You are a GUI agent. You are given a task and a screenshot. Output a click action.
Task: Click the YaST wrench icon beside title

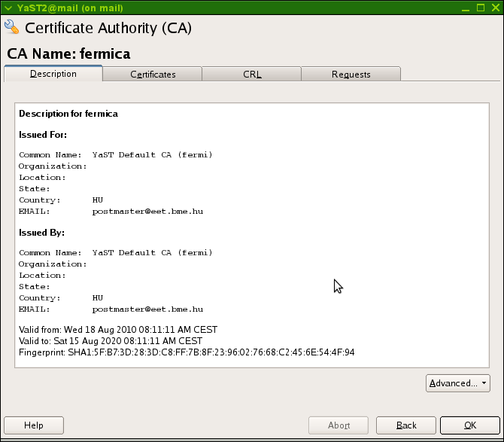(12, 26)
